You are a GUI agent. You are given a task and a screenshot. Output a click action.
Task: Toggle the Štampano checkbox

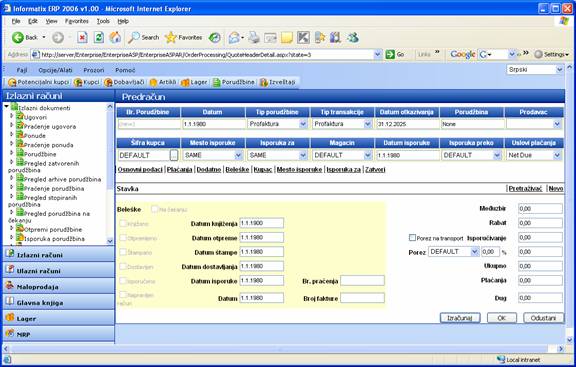(123, 252)
